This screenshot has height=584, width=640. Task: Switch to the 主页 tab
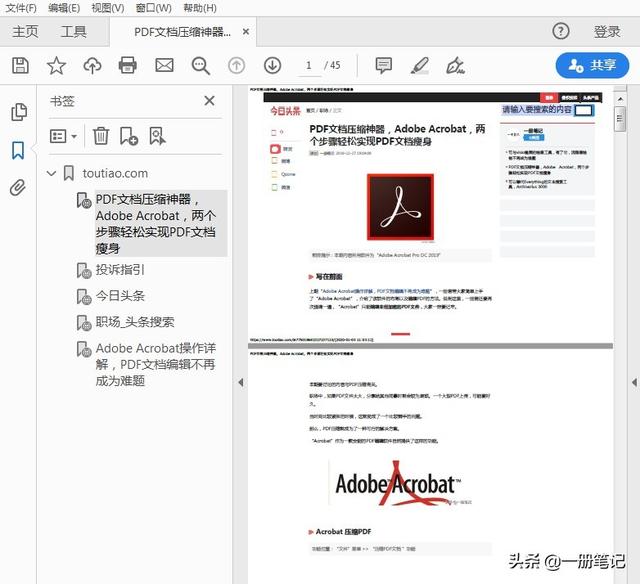click(x=25, y=31)
